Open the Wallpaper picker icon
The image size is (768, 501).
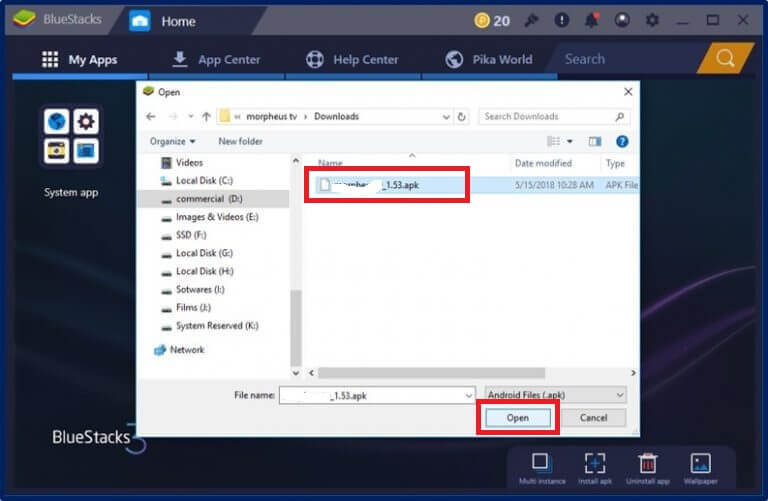click(x=701, y=463)
